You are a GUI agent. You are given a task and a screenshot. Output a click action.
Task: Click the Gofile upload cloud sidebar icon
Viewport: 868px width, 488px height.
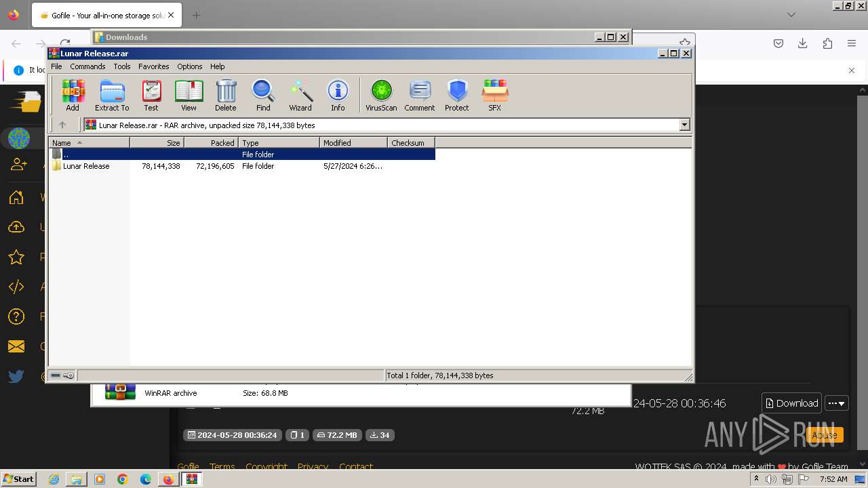coord(16,227)
